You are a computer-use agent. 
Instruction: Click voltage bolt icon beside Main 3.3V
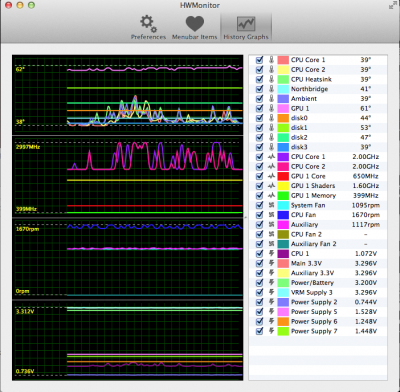click(x=272, y=263)
